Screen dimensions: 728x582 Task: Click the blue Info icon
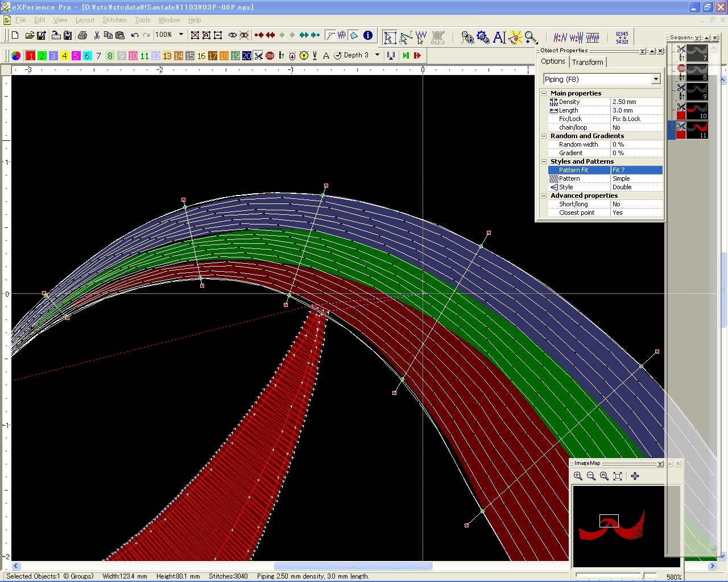pos(368,35)
